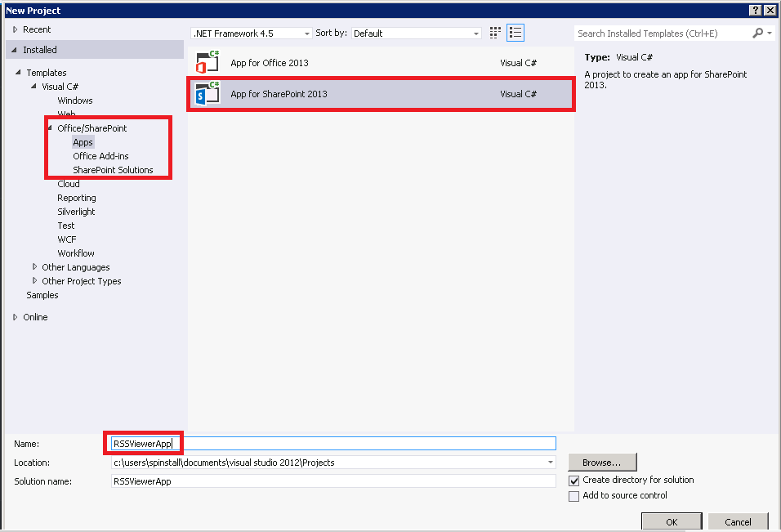The height and width of the screenshot is (532, 781).
Task: Open search options dropdown arrow
Action: coord(770,33)
